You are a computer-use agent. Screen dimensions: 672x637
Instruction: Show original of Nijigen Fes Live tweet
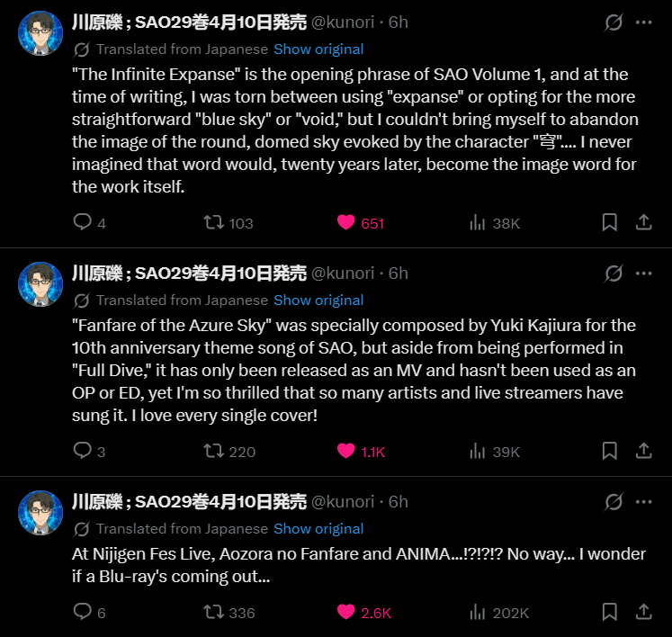tap(318, 528)
